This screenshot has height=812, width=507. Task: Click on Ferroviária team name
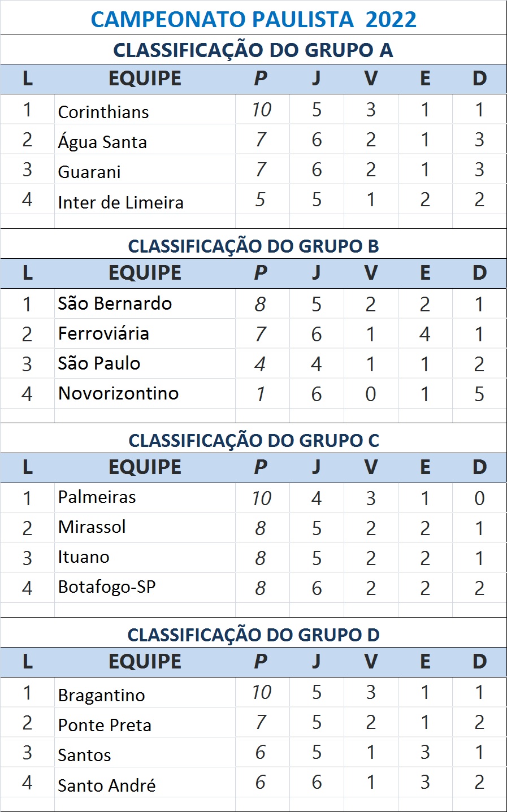tap(103, 333)
